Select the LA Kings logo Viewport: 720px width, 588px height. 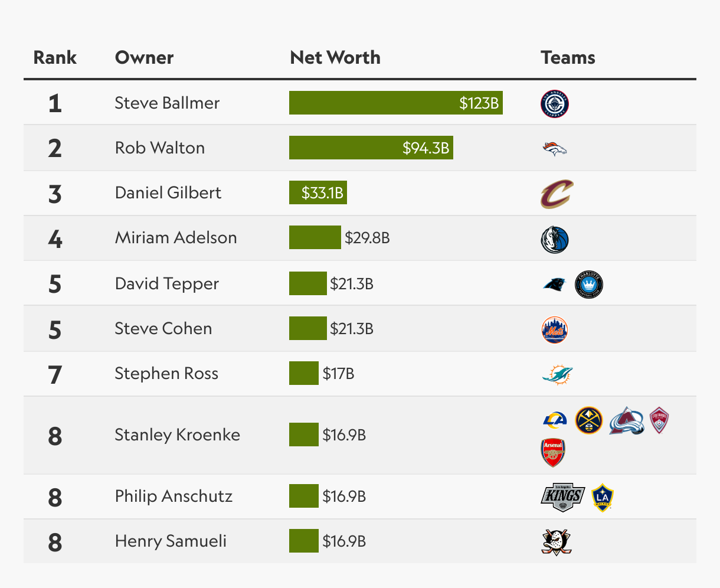(563, 497)
